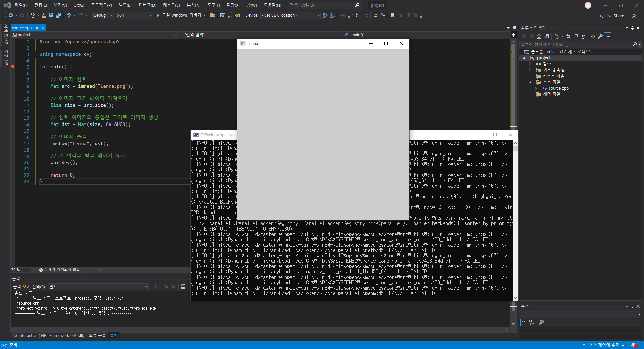
Task: Click Categorized view icon in Properties panel
Action: [524, 322]
